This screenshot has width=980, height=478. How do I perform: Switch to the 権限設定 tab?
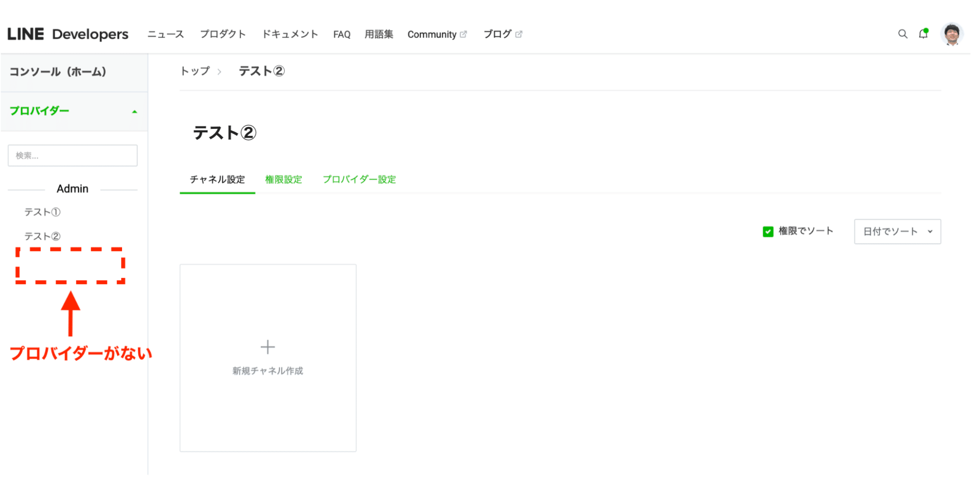[x=283, y=179]
